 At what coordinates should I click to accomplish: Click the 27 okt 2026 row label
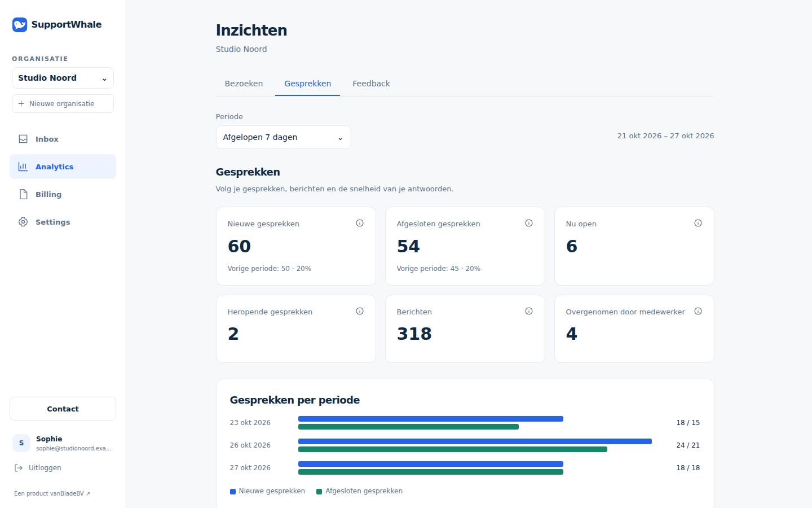[250, 467]
